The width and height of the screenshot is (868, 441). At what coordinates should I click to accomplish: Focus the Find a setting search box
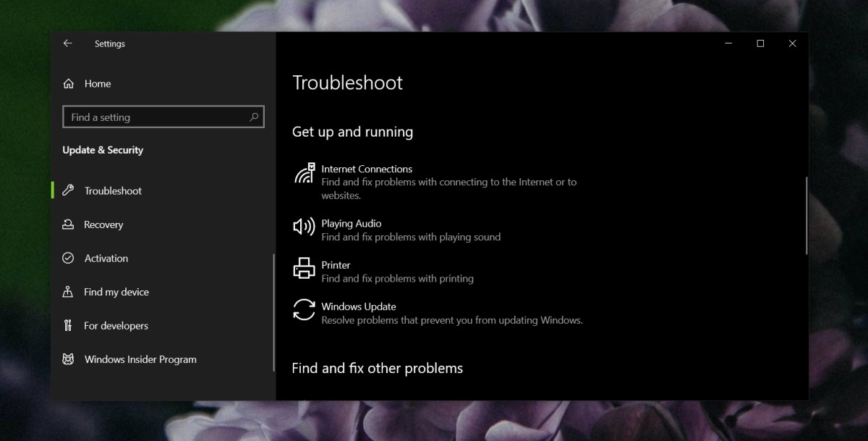(163, 117)
